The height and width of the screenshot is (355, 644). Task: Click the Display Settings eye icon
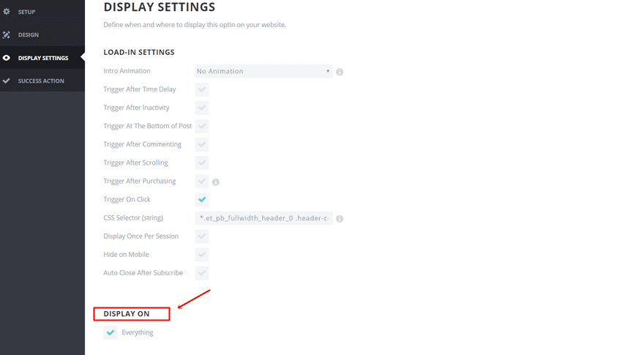(7, 58)
